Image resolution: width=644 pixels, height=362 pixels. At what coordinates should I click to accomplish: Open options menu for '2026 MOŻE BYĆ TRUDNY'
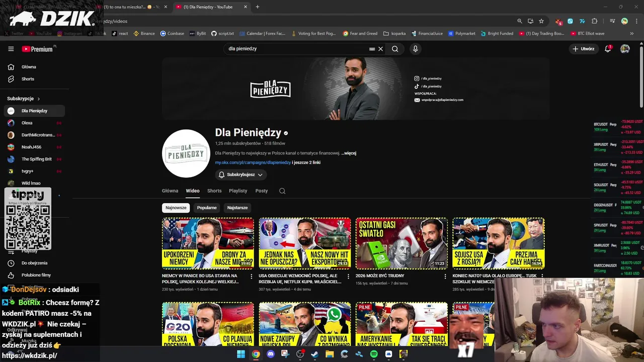[x=445, y=277]
